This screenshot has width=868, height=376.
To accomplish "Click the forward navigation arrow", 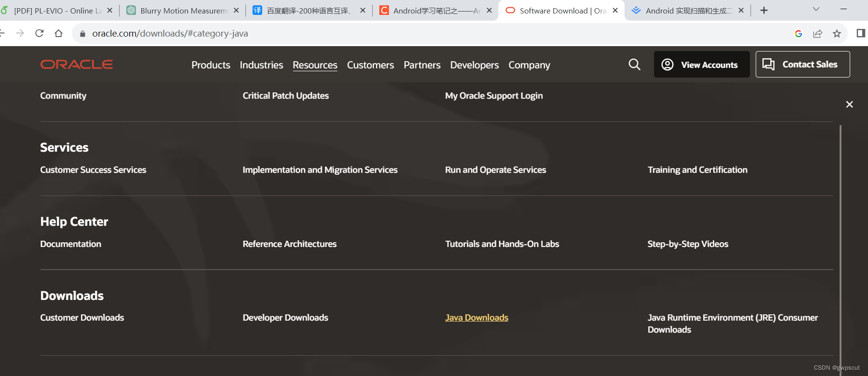I will (20, 33).
